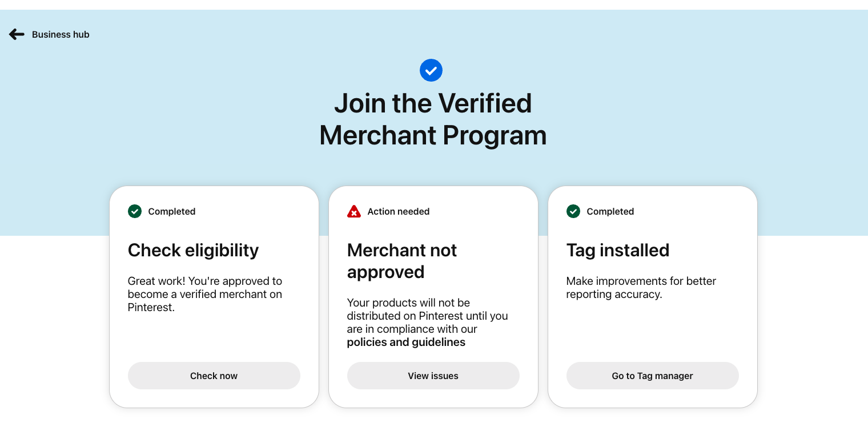
Task: Select the Merchant not approved title
Action: (x=402, y=261)
